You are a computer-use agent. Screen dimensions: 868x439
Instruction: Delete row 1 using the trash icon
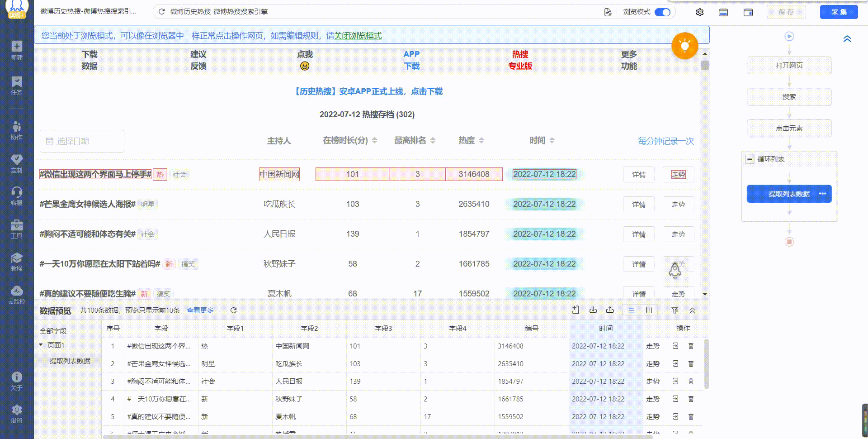691,346
